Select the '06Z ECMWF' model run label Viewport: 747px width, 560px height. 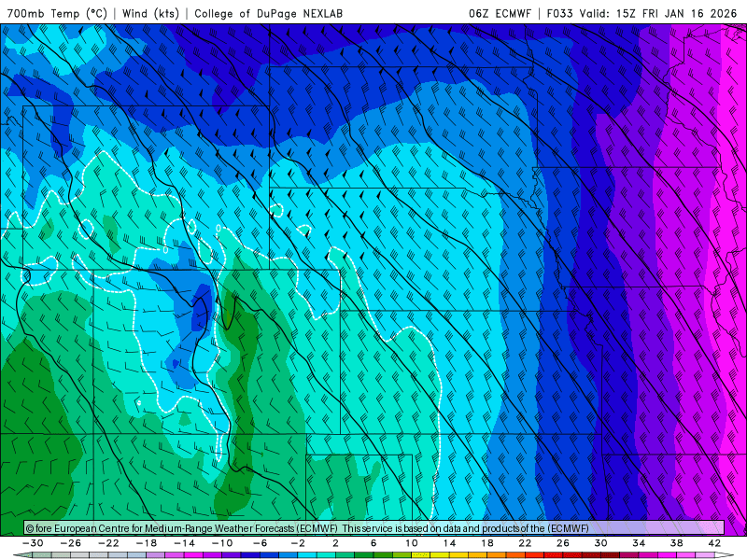coord(500,13)
